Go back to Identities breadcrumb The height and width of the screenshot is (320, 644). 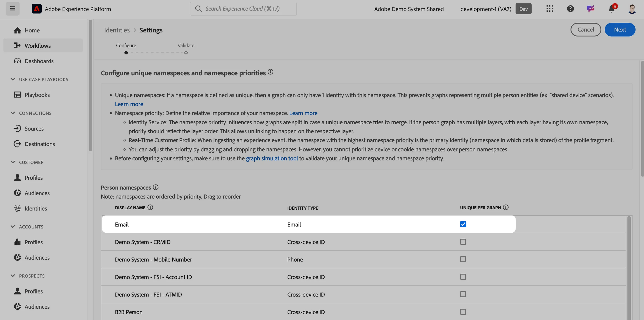pyautogui.click(x=117, y=30)
